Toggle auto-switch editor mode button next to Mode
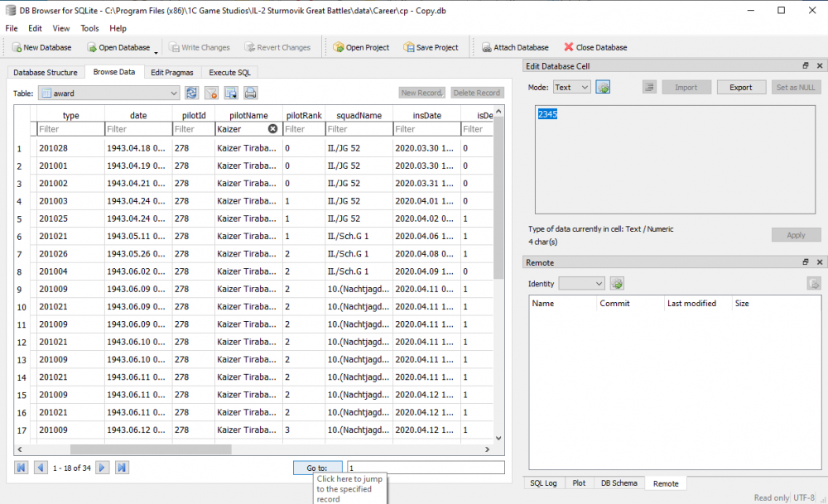 [x=603, y=87]
